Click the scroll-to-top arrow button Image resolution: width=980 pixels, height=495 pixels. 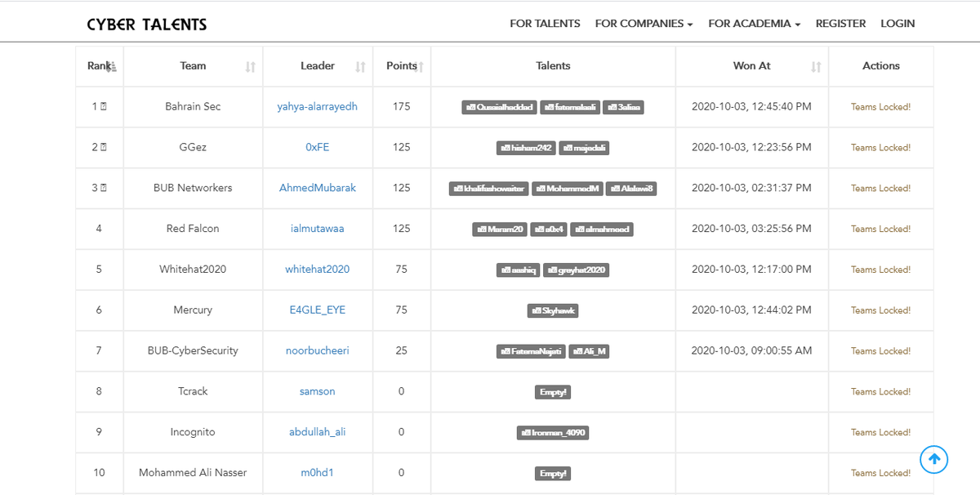(933, 460)
